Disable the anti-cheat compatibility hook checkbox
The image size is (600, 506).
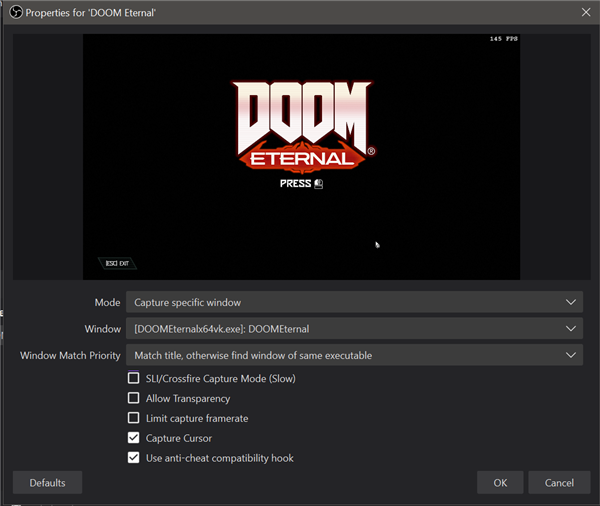pyautogui.click(x=134, y=458)
